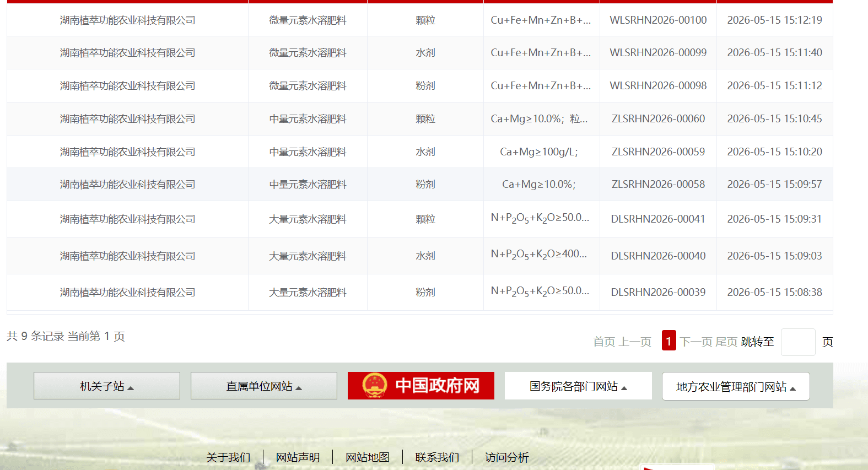Open the 网站声明 footer link
868x470 pixels.
click(298, 457)
